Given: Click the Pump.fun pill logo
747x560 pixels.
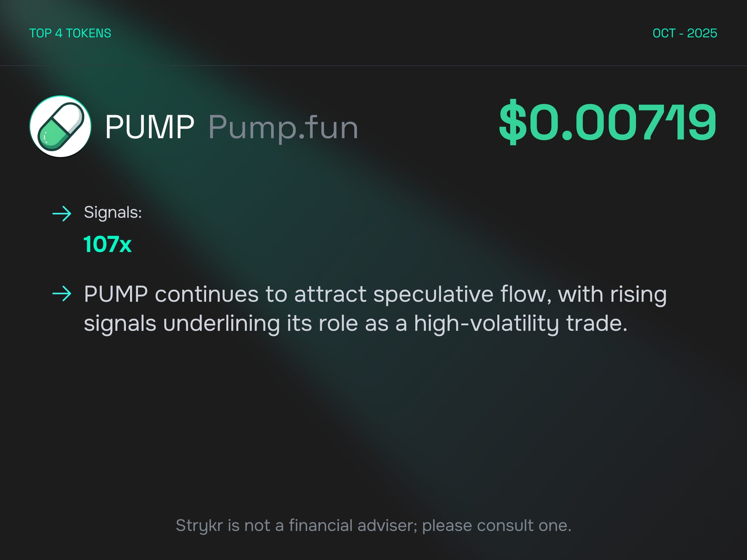Looking at the screenshot, I should coord(61,126).
